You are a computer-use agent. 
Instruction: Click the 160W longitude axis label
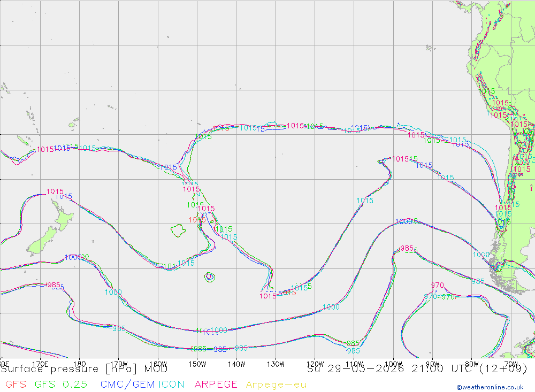click(x=158, y=364)
